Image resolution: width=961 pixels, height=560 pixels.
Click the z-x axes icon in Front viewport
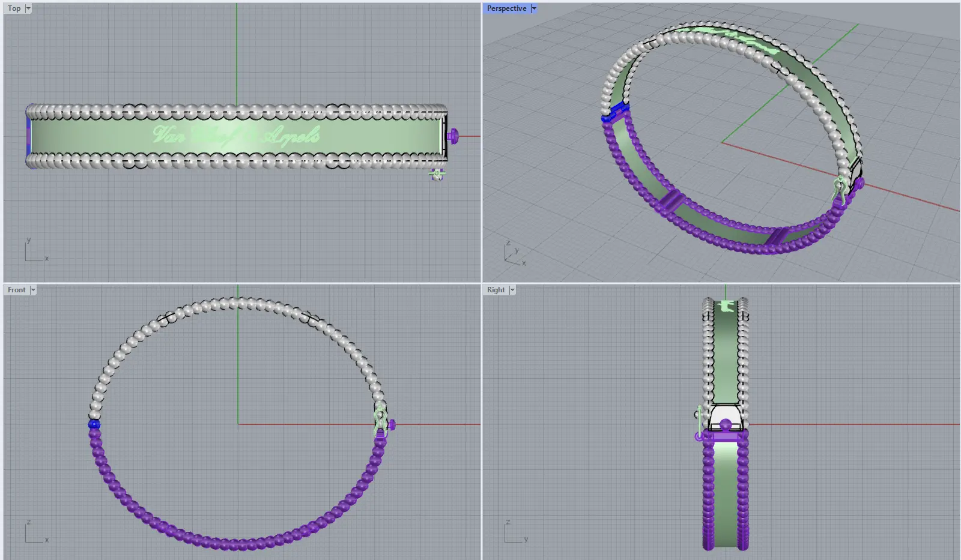[x=35, y=533]
